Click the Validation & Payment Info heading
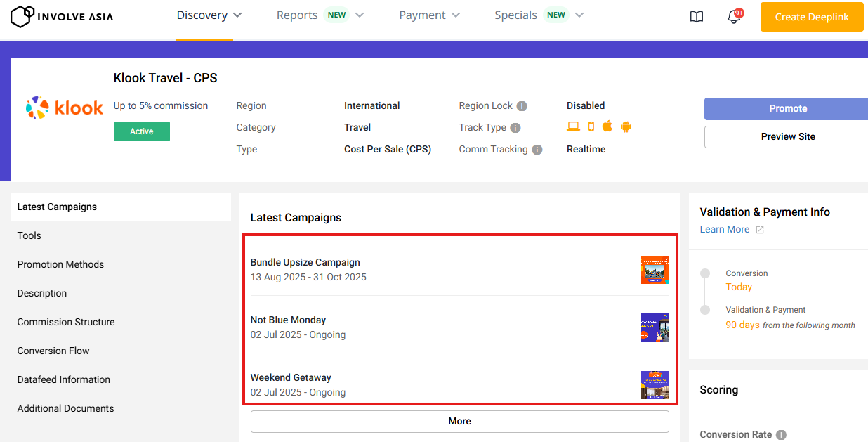 [765, 212]
